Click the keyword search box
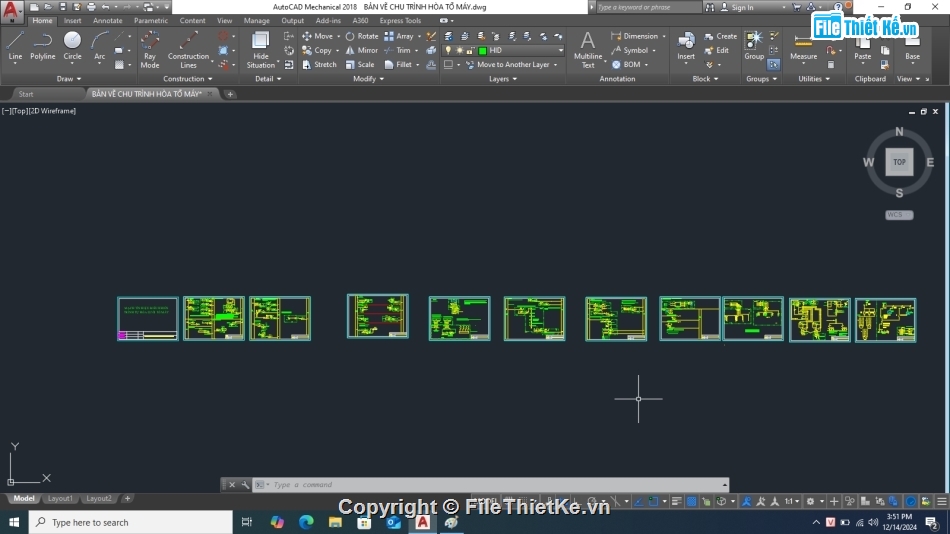950x534 pixels. pos(648,7)
